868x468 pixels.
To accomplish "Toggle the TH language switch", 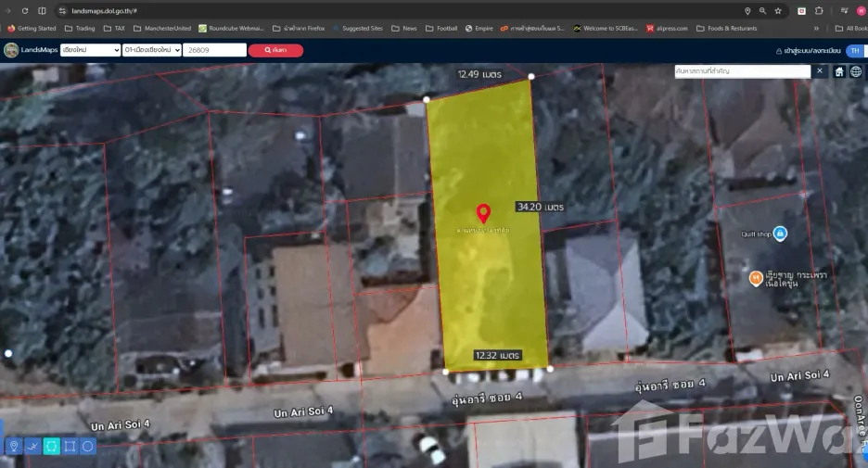I will [856, 50].
